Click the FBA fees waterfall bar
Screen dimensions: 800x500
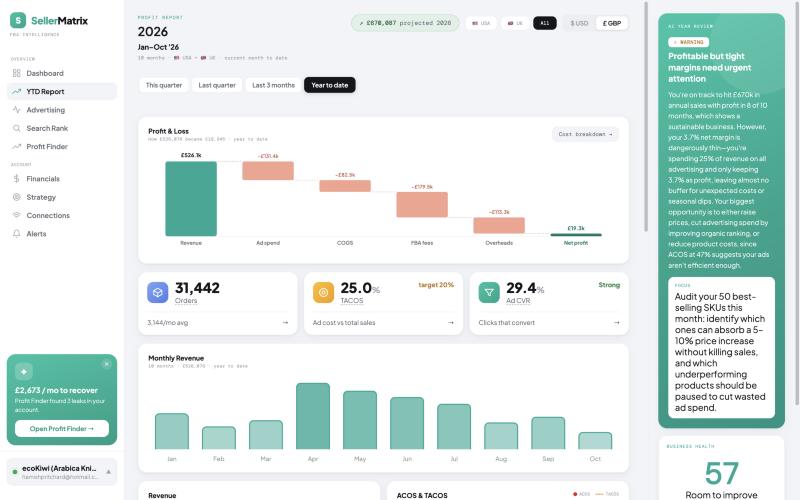coord(422,205)
